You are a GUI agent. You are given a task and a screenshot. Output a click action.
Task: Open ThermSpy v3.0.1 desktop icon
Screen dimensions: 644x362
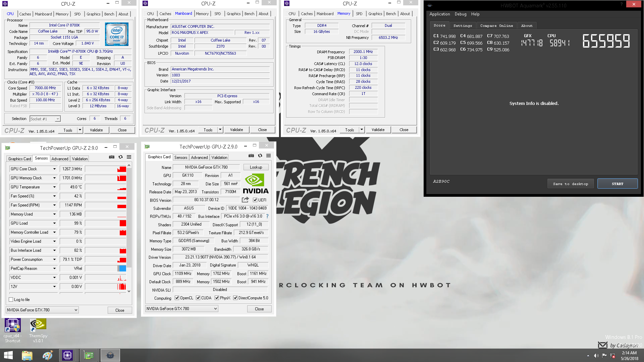point(38,330)
